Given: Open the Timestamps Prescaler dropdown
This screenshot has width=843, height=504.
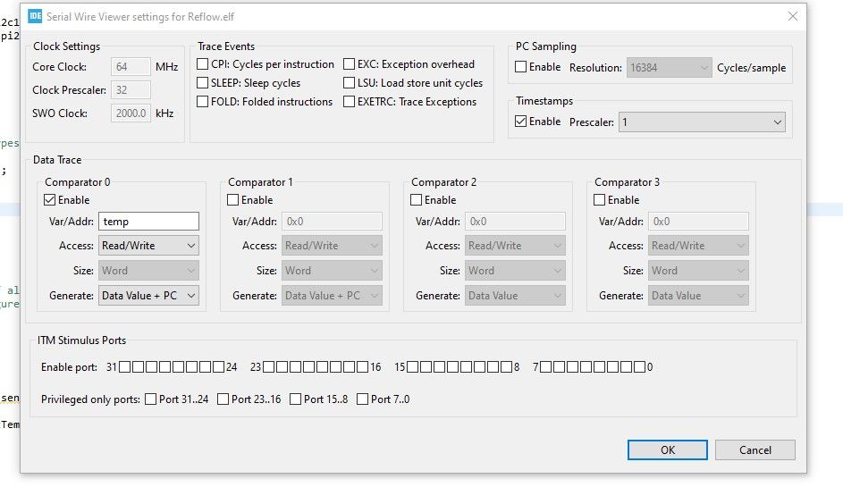Looking at the screenshot, I should (702, 122).
